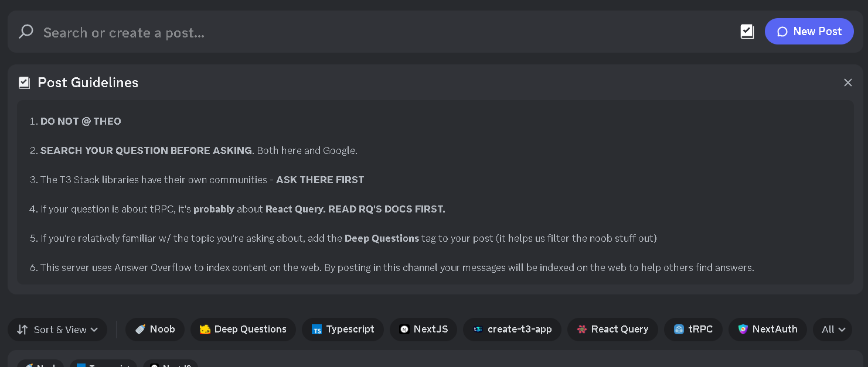The image size is (868, 367).
Task: Filter posts by Deep Questions tag
Action: (x=243, y=330)
